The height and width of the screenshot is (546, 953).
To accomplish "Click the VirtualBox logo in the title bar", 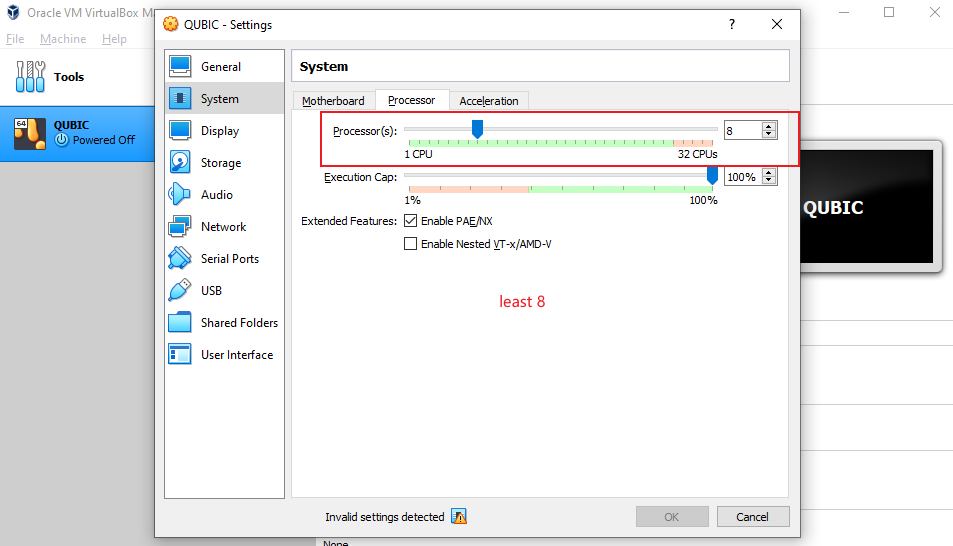I will [13, 12].
